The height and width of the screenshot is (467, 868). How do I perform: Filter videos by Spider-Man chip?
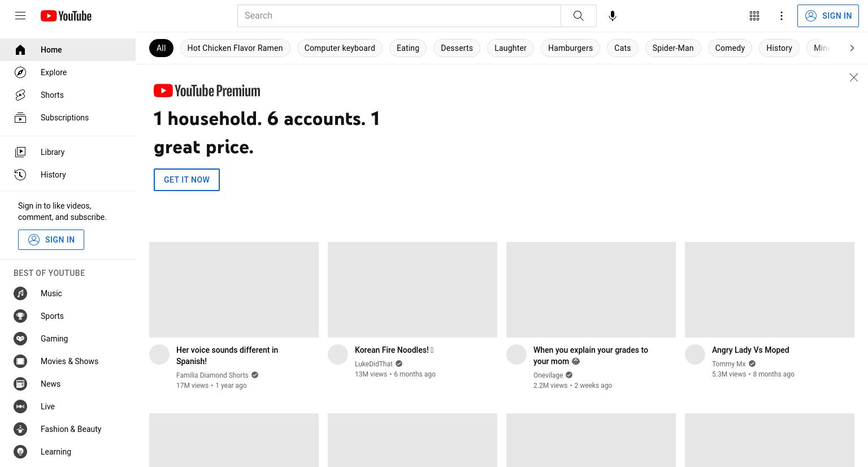(x=673, y=48)
